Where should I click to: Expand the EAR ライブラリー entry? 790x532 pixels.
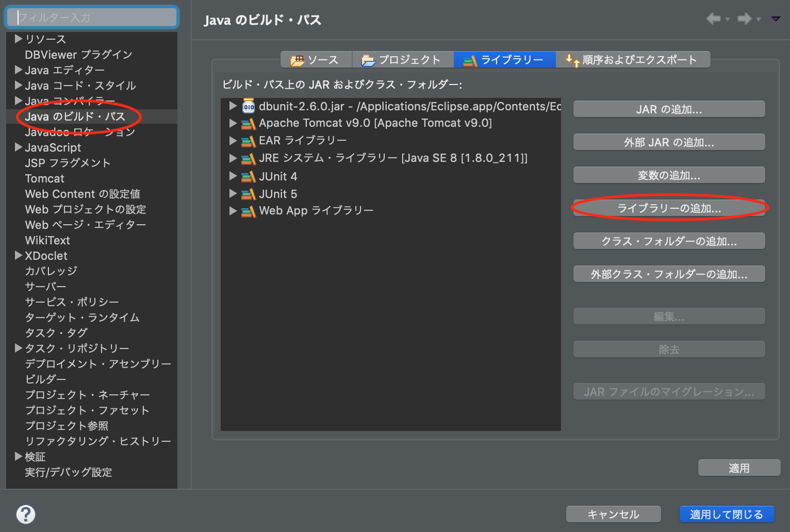(233, 141)
